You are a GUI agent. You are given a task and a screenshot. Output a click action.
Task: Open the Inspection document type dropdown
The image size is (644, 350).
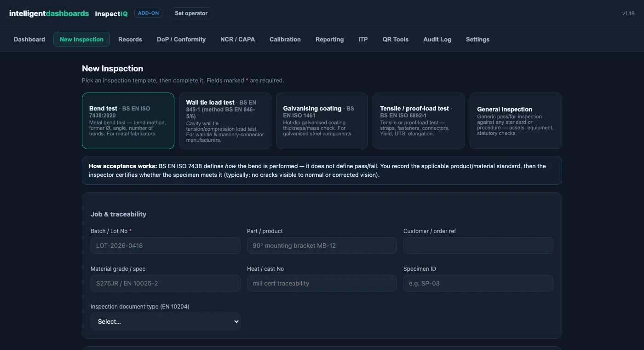pyautogui.click(x=166, y=321)
